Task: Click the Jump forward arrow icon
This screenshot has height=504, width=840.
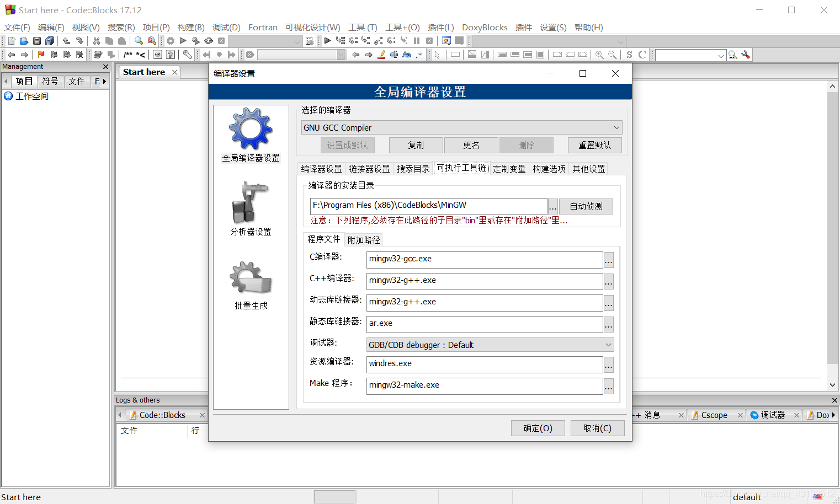Action: 24,55
